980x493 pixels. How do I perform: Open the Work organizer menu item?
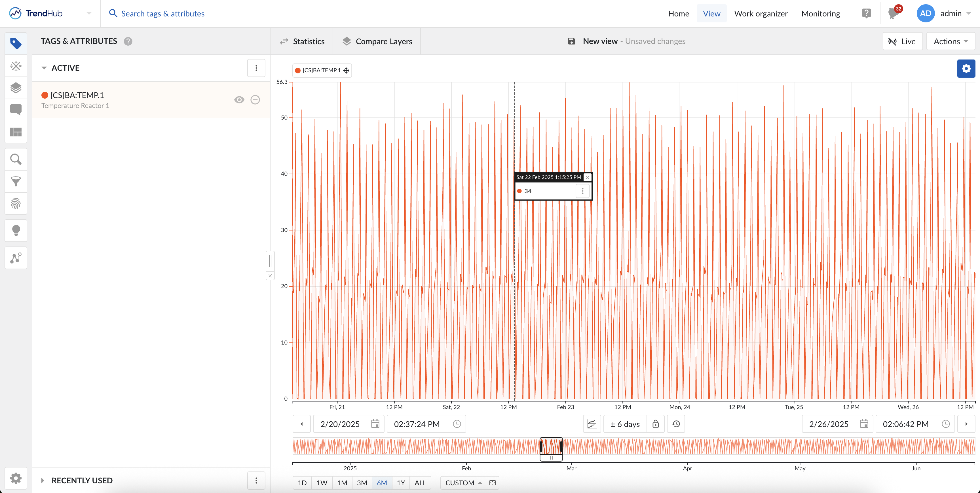coord(761,13)
